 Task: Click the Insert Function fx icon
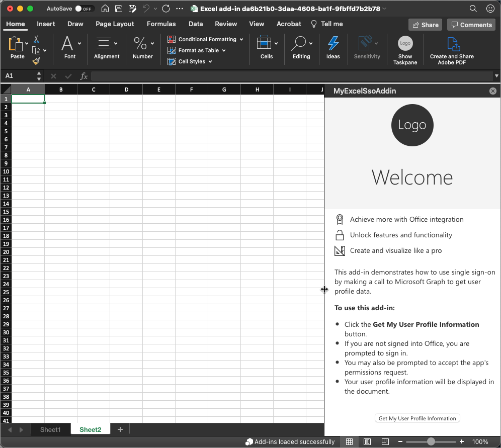coord(83,76)
